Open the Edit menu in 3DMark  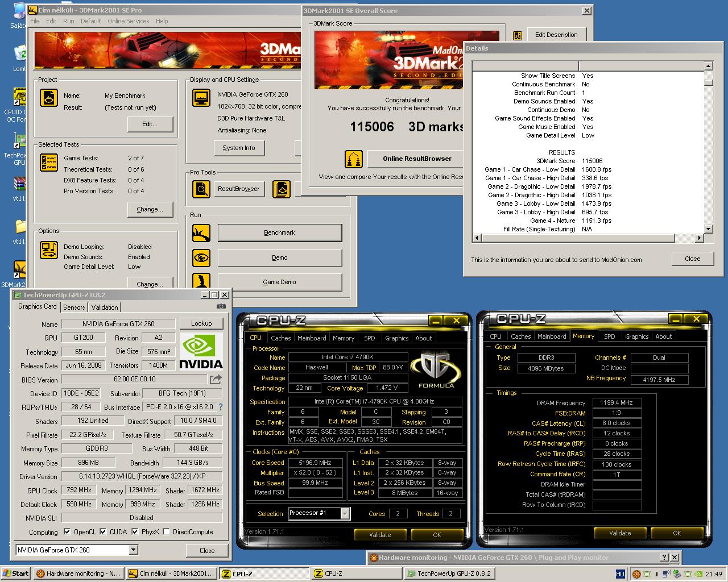click(x=51, y=21)
